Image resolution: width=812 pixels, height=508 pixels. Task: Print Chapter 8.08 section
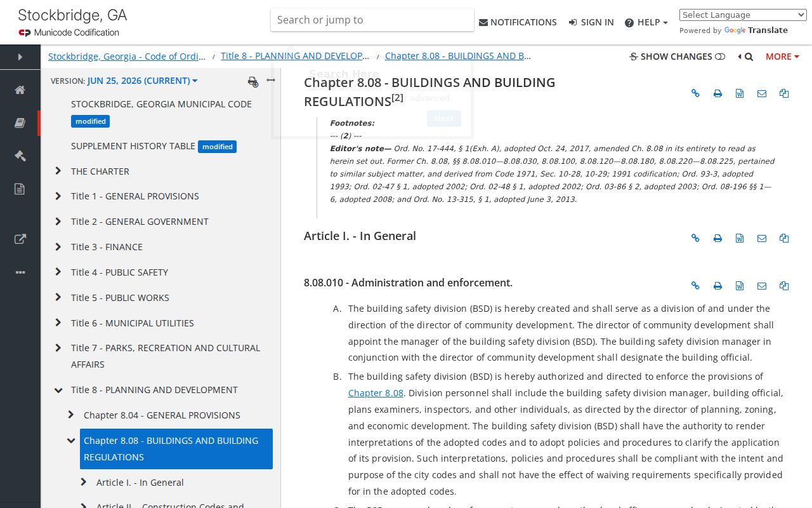point(717,93)
